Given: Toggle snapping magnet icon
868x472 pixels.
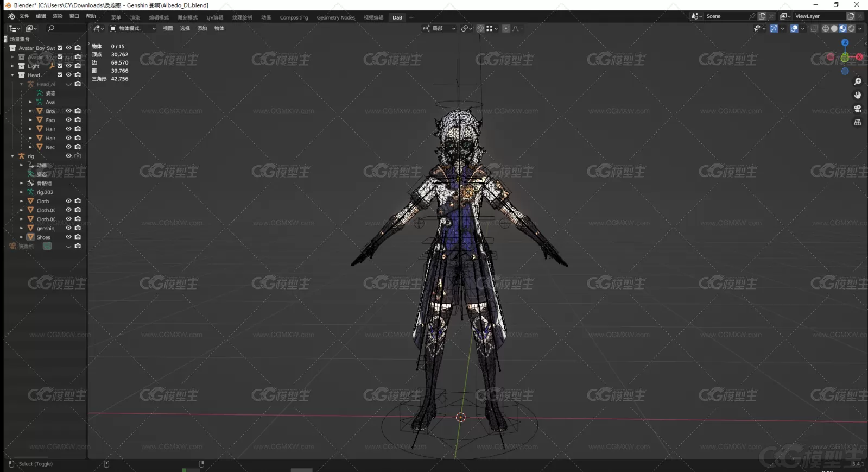Looking at the screenshot, I should (x=480, y=28).
